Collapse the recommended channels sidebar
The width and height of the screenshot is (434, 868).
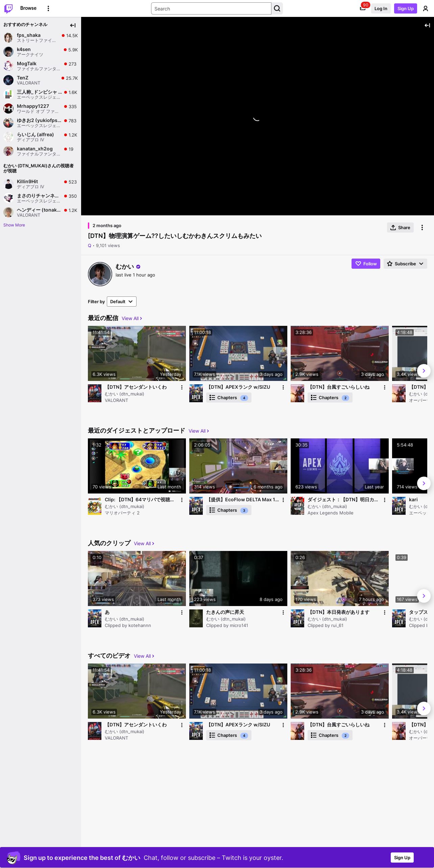(73, 25)
